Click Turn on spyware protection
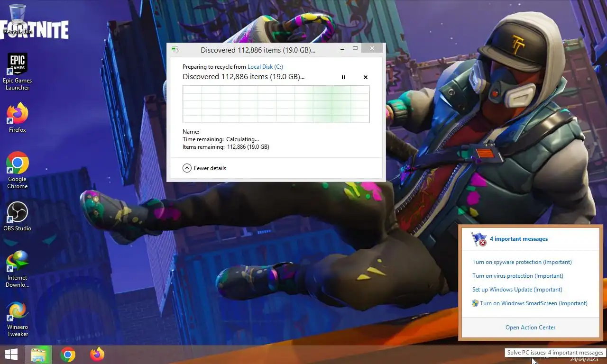The height and width of the screenshot is (364, 607). (522, 262)
